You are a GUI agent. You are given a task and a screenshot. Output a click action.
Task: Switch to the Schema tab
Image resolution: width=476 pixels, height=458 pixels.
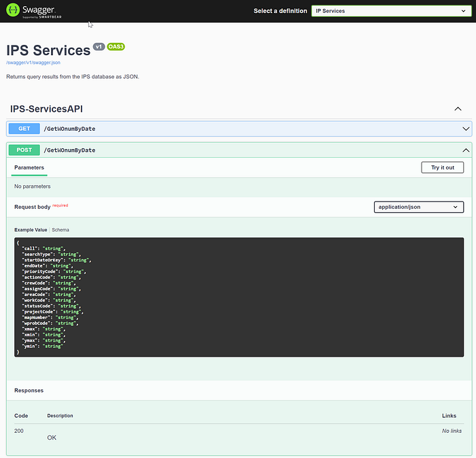61,230
